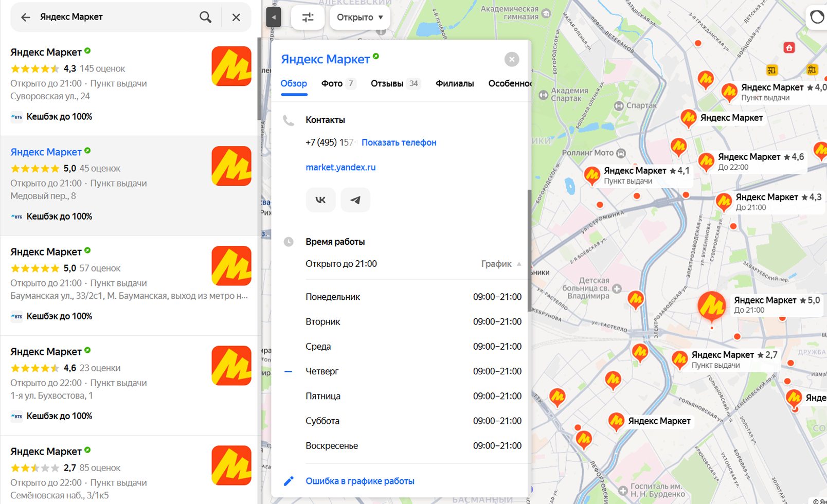The image size is (827, 504).
Task: Open the market.yandex.ru website link
Action: [340, 167]
